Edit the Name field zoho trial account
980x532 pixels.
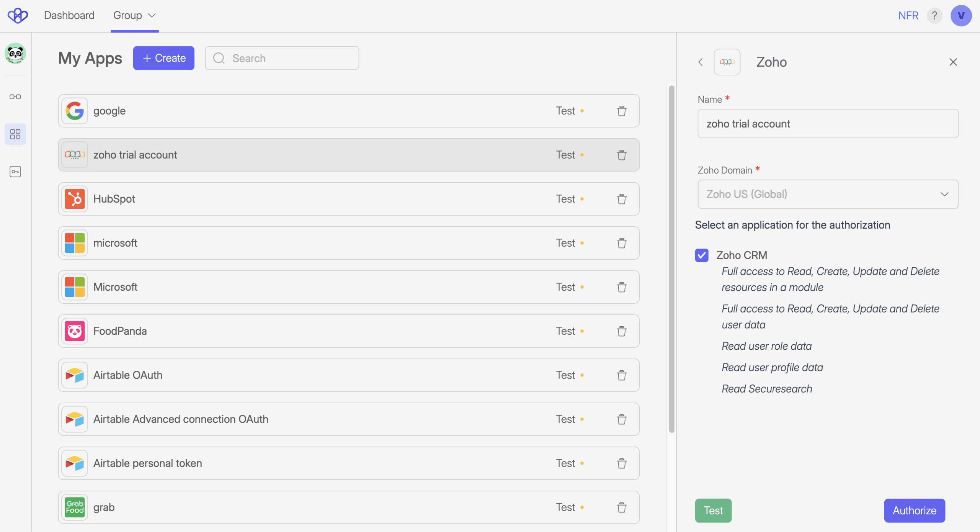(828, 124)
